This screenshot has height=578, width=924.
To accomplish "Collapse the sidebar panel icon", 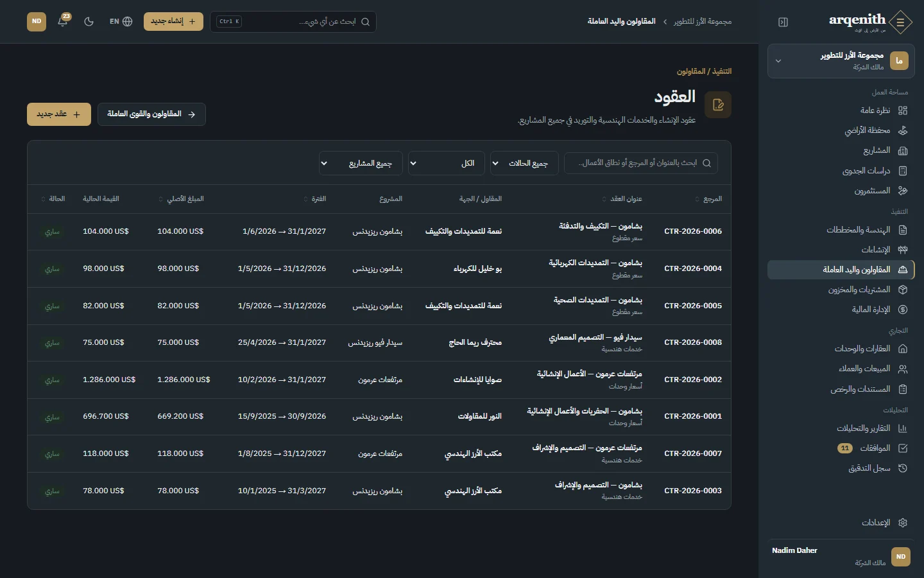I will coord(783,22).
